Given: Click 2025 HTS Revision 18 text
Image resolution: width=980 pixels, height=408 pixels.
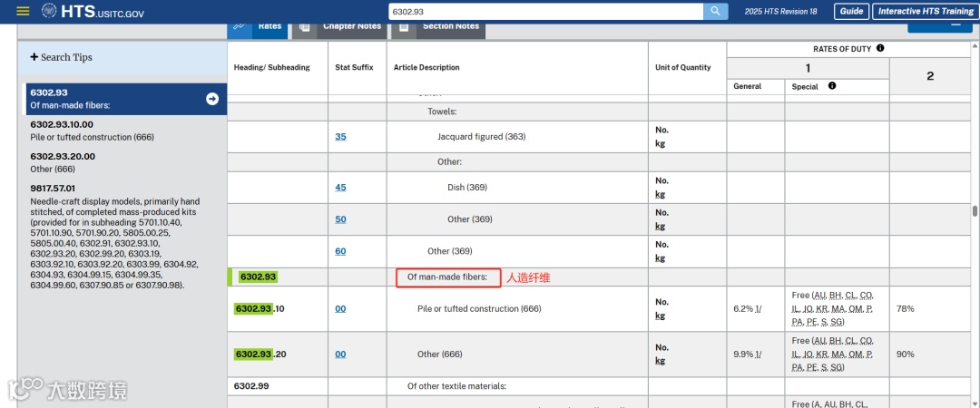Looking at the screenshot, I should [x=780, y=11].
